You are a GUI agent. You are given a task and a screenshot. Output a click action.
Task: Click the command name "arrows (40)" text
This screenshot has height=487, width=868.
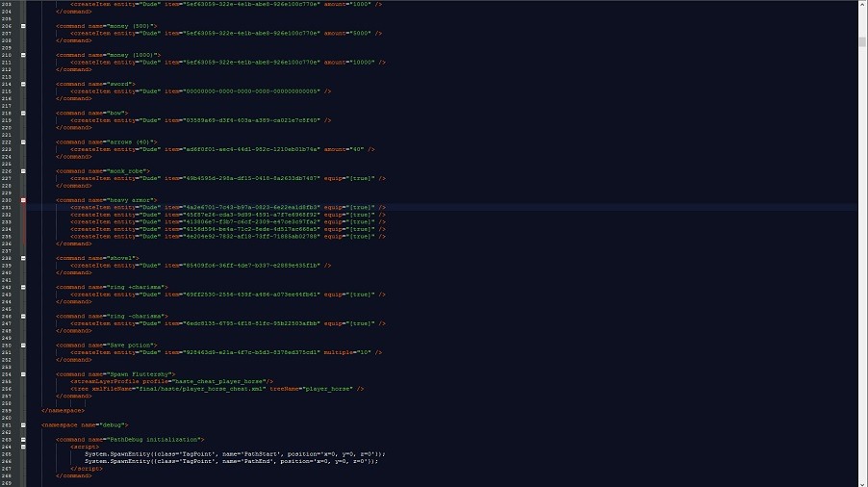(131, 142)
